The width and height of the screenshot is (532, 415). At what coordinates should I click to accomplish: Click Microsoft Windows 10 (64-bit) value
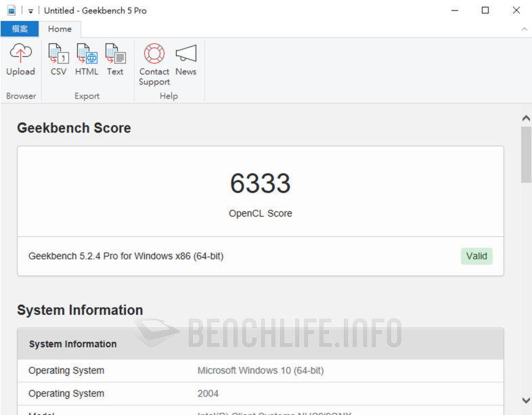[x=261, y=370]
